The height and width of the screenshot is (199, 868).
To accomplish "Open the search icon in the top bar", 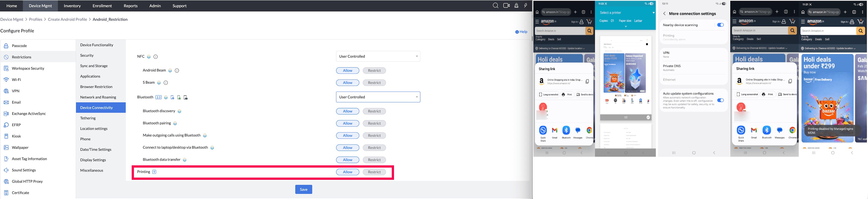I will click(x=495, y=6).
